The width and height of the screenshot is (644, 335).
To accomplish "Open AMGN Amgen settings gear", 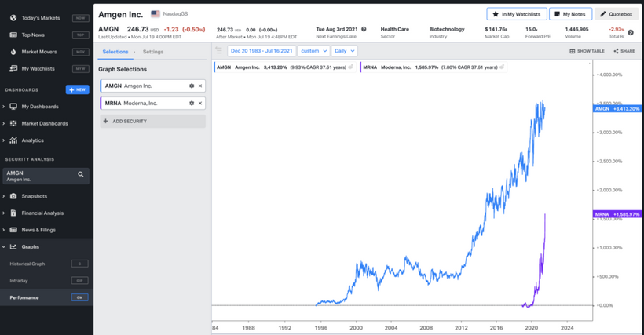I will 192,86.
